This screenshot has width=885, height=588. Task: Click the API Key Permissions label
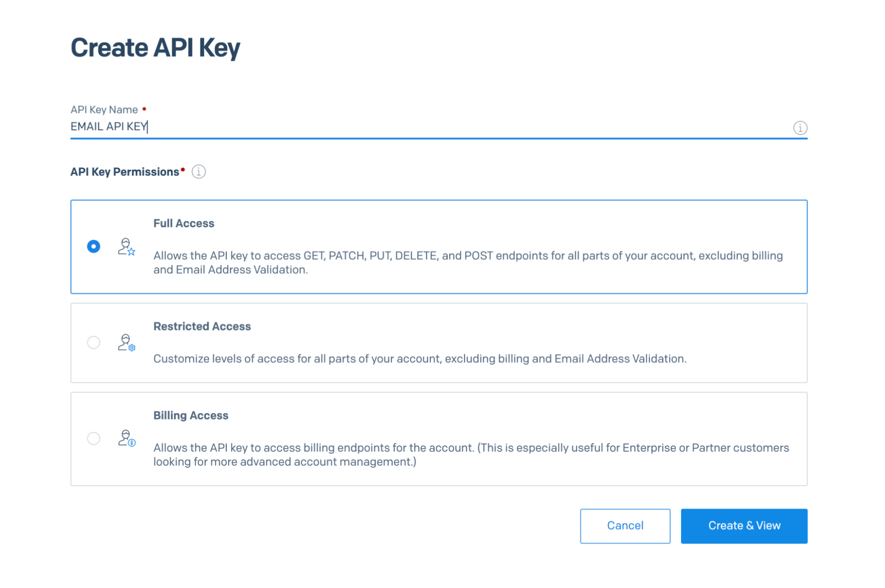[x=125, y=172]
